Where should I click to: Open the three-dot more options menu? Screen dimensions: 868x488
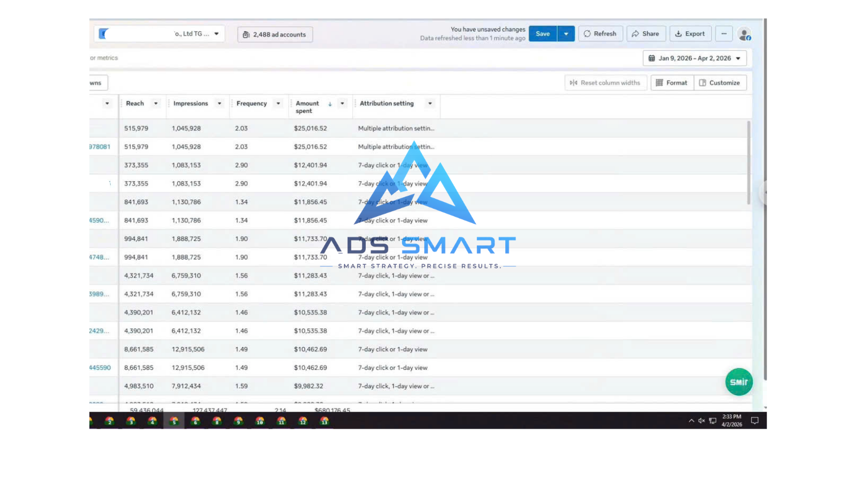pyautogui.click(x=724, y=34)
